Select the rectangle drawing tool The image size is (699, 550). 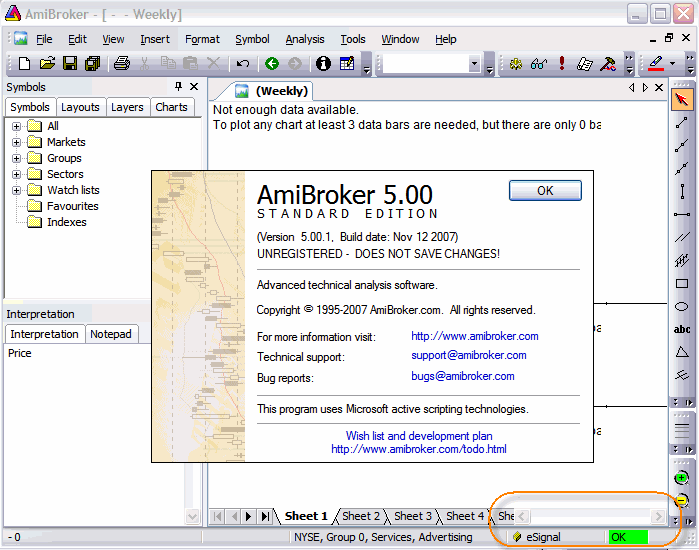682,283
